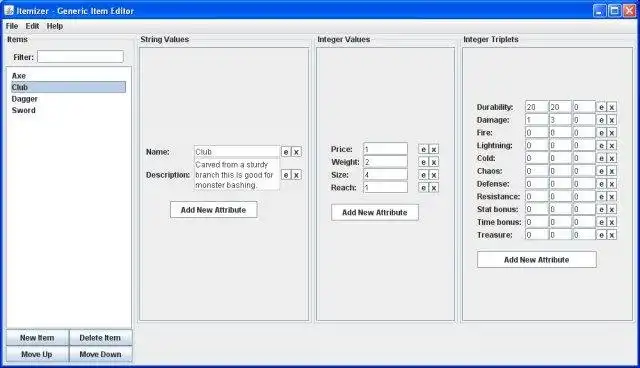Image resolution: width=640 pixels, height=368 pixels.
Task: Click the 'x' remove button for Durability
Action: point(612,107)
